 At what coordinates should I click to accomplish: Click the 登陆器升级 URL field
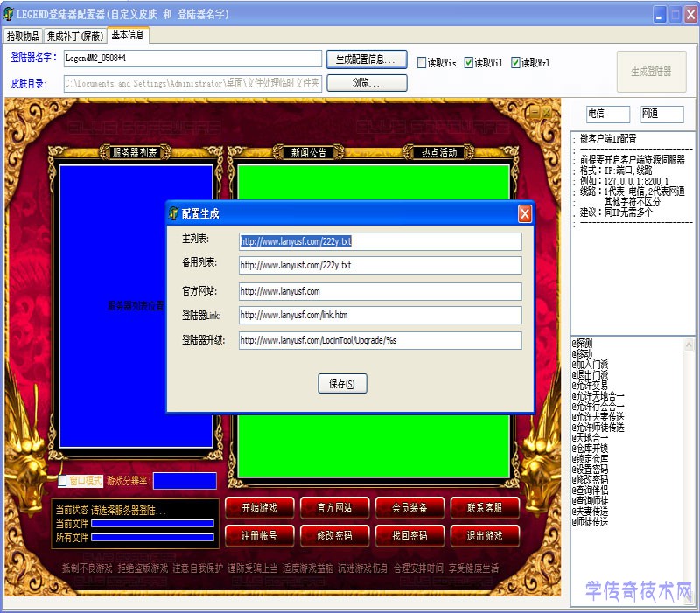pyautogui.click(x=380, y=340)
